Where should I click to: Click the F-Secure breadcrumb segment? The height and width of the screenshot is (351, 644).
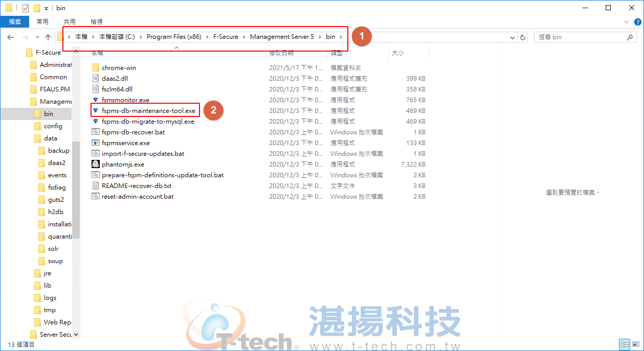(226, 37)
